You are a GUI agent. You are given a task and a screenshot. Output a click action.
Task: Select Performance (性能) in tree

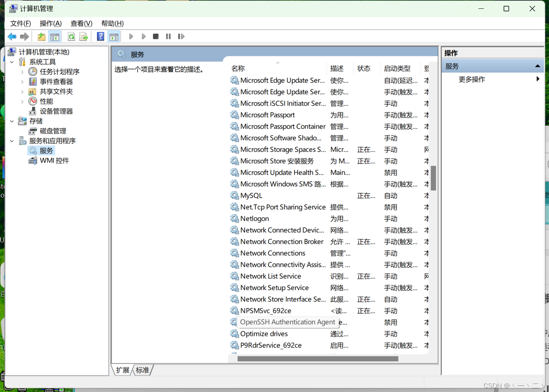(46, 101)
